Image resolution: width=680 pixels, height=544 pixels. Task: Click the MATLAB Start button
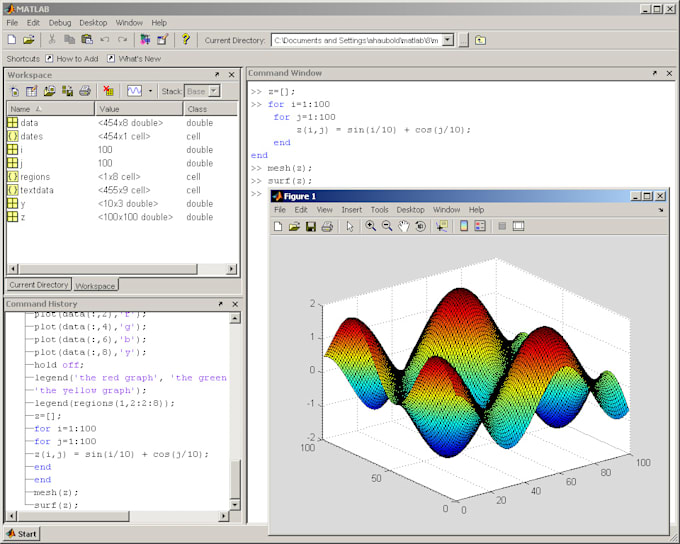(22, 534)
